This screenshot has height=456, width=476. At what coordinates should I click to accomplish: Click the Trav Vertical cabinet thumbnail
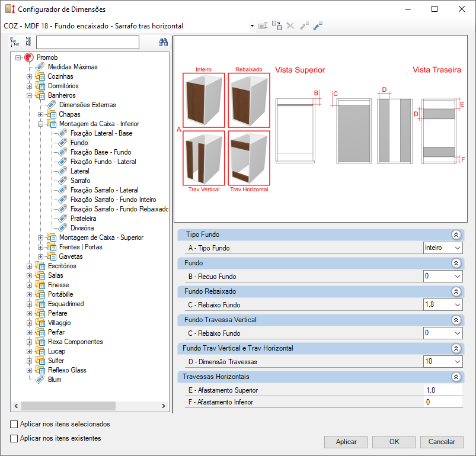[x=204, y=158]
